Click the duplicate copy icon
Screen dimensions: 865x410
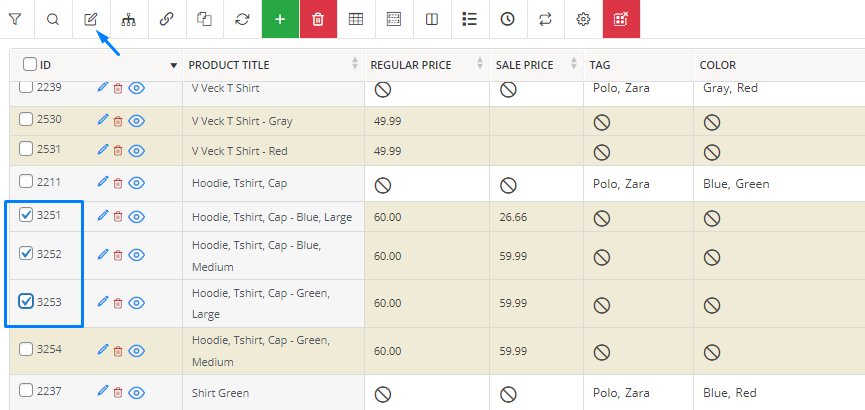point(205,19)
